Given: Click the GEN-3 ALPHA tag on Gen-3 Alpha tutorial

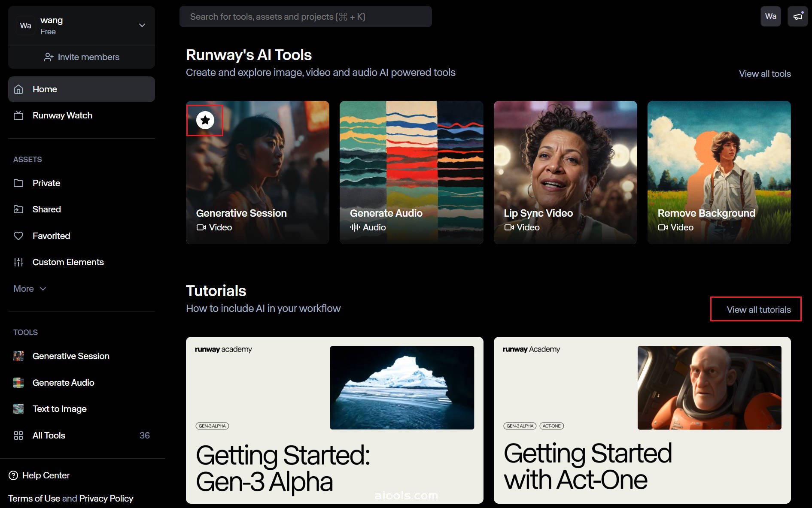Looking at the screenshot, I should tap(212, 426).
